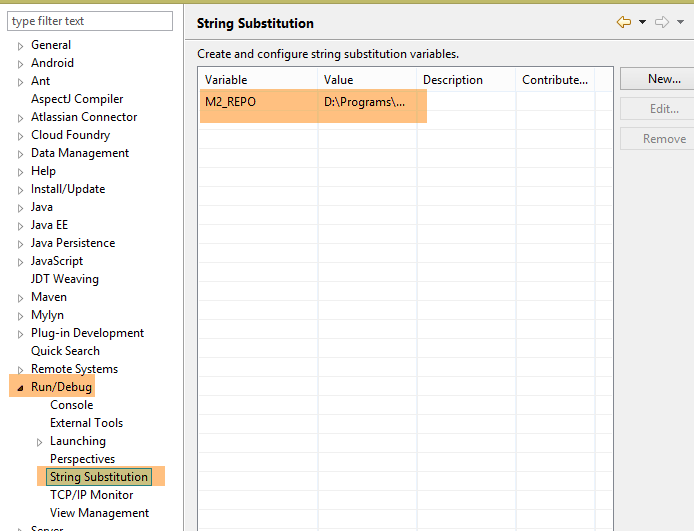
Task: Select the View Management item
Action: pos(99,513)
